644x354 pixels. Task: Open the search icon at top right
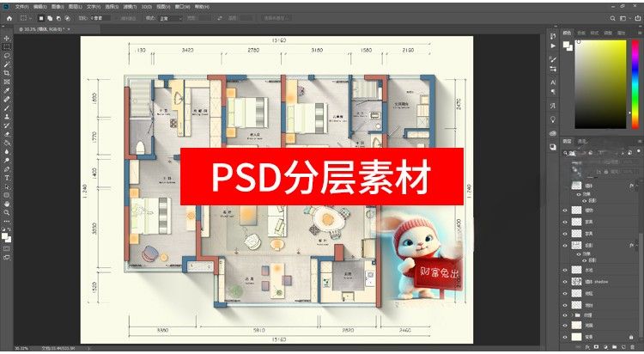[612, 18]
